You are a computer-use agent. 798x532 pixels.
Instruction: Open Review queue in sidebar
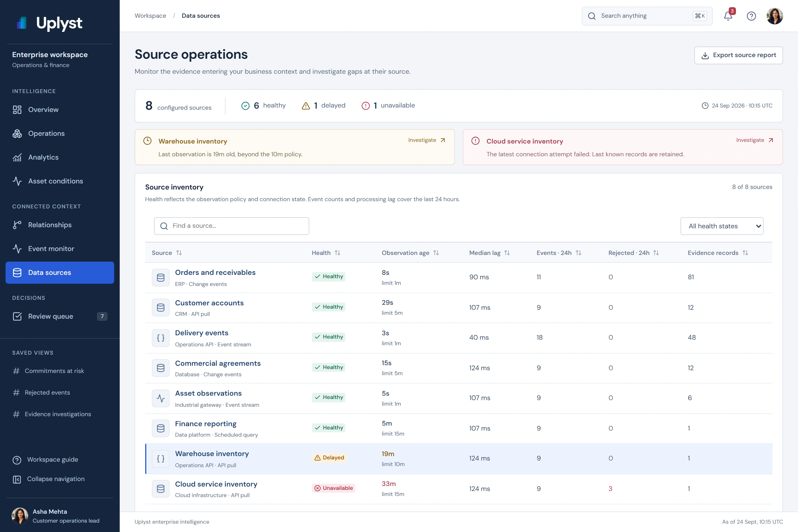point(60,316)
